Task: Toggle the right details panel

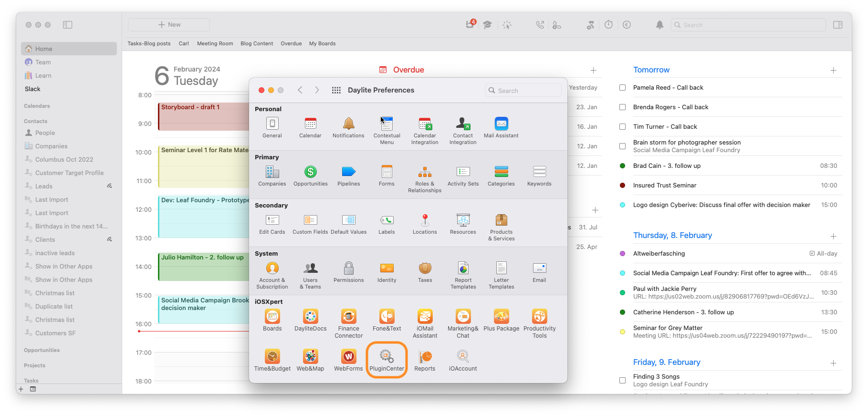Action: (x=837, y=25)
